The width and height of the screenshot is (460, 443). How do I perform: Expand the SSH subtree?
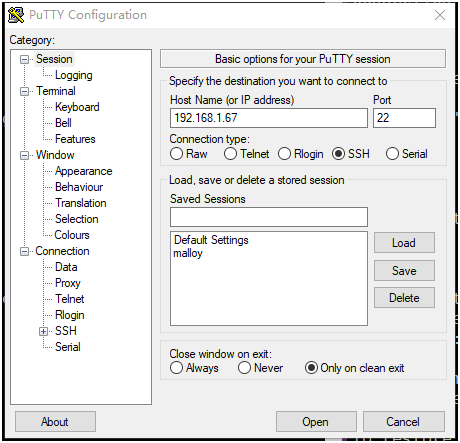[x=43, y=331]
